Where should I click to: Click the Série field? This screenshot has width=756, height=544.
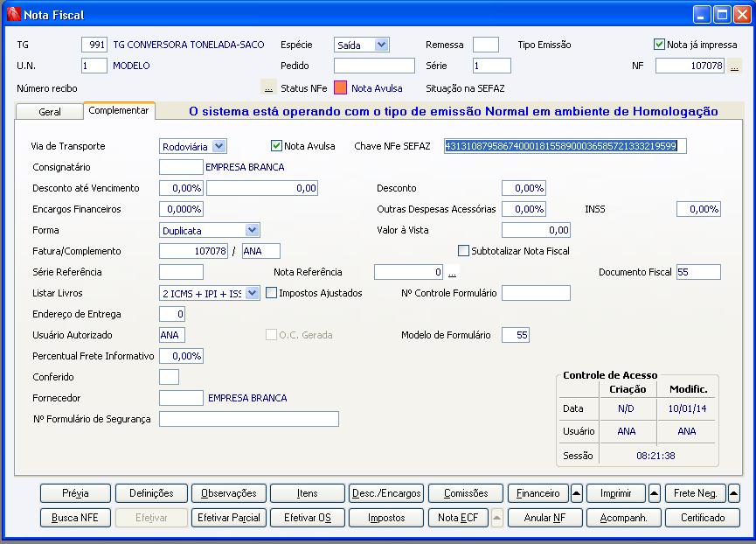coord(492,66)
